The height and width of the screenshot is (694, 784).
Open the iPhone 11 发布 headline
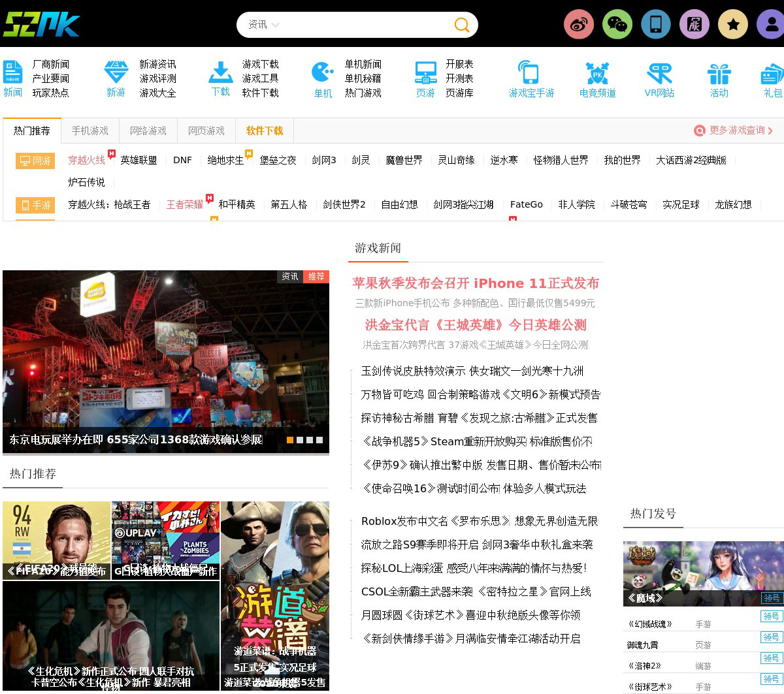tap(475, 283)
